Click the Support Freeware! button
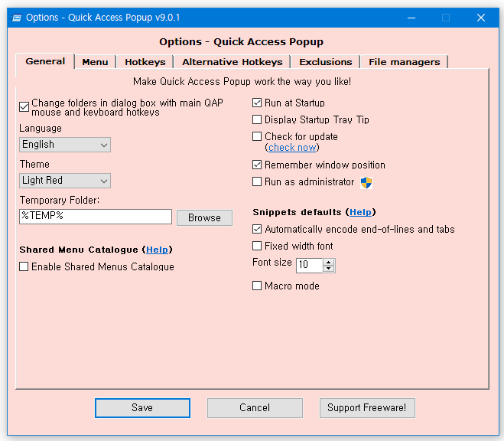Viewport: 504px width, 441px height. click(x=367, y=408)
